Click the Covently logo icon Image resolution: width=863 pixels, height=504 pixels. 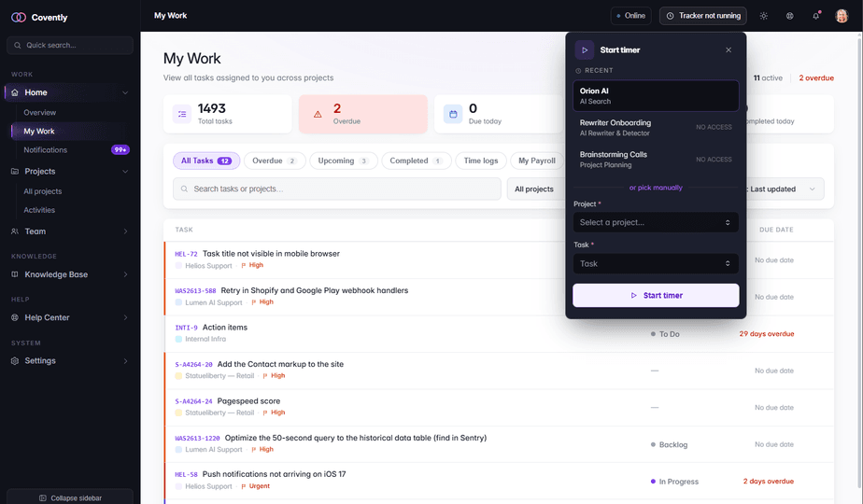click(x=18, y=17)
